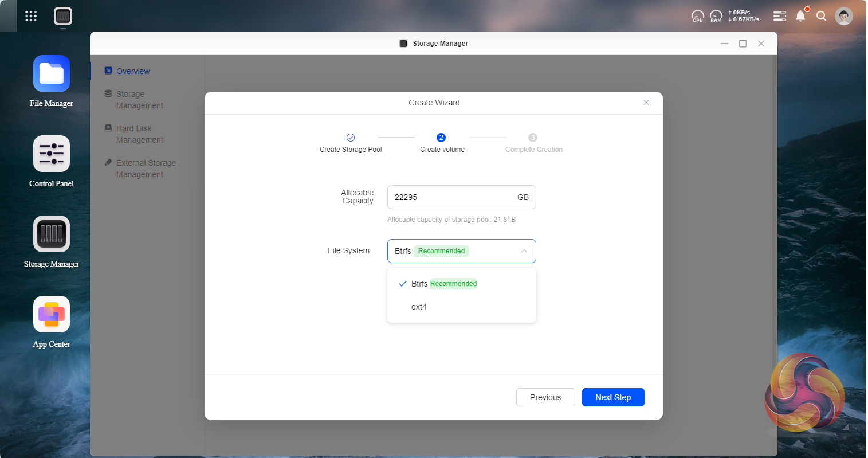
Task: Close the Create Wizard dialog
Action: 646,103
